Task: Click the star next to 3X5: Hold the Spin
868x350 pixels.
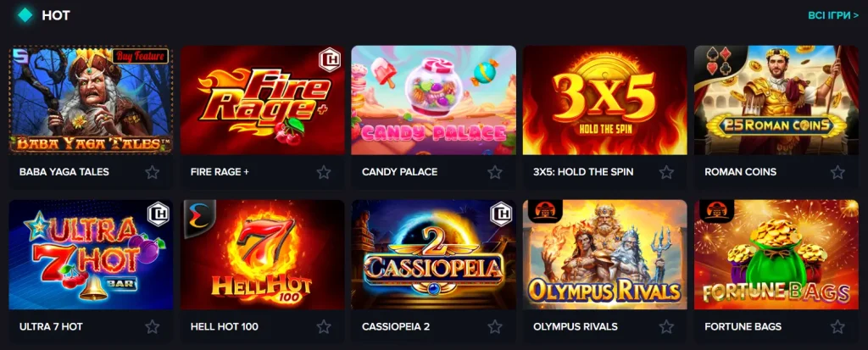Action: pos(666,172)
